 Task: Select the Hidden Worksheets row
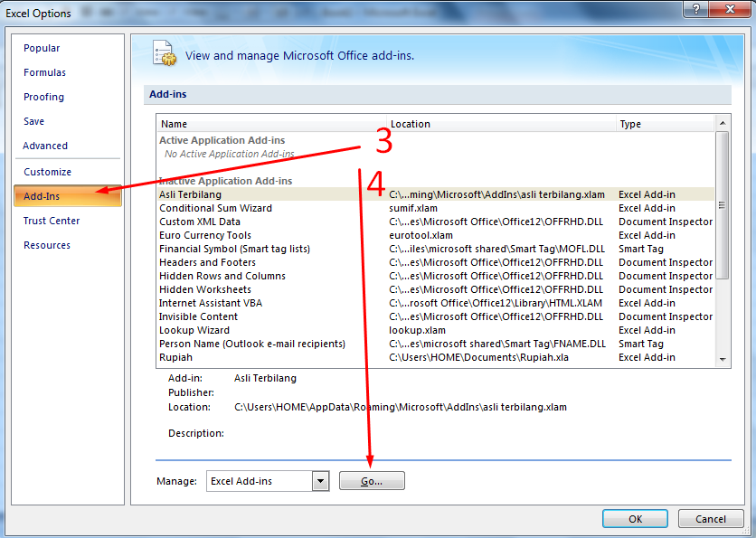pos(436,289)
